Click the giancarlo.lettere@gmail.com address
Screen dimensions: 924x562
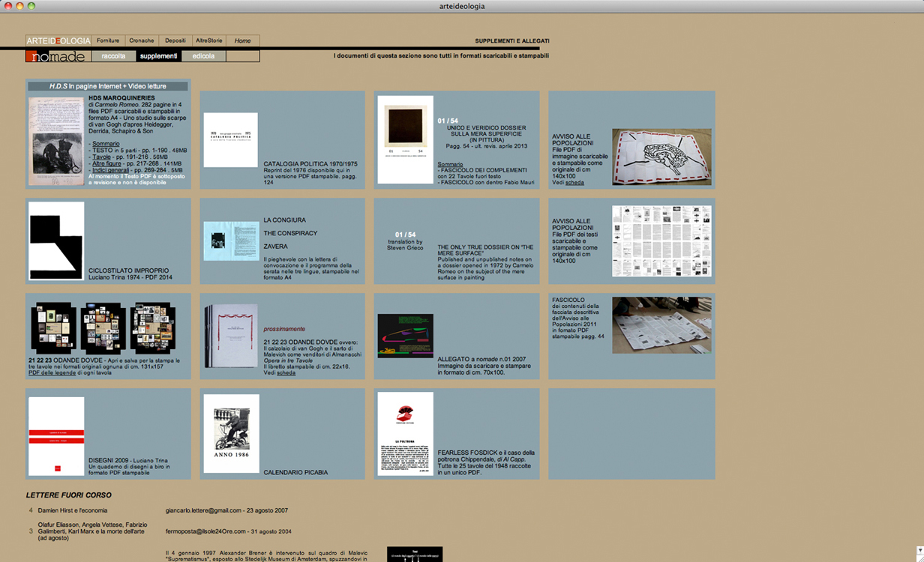(x=203, y=510)
